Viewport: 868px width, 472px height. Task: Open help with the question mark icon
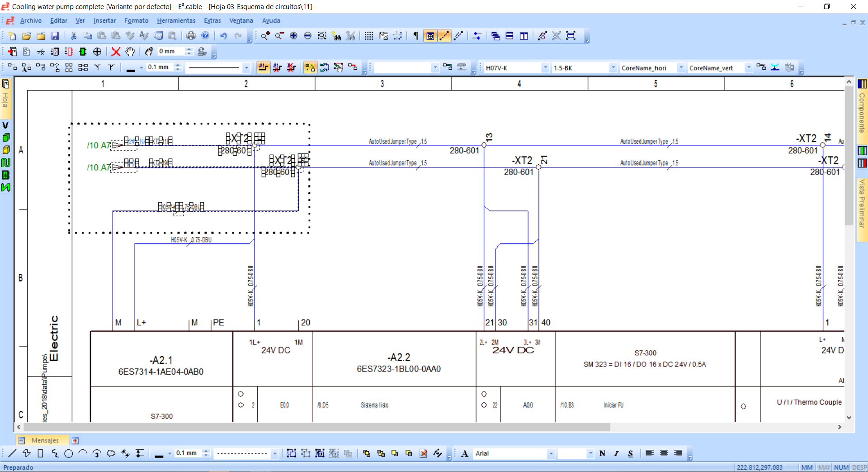pos(205,36)
